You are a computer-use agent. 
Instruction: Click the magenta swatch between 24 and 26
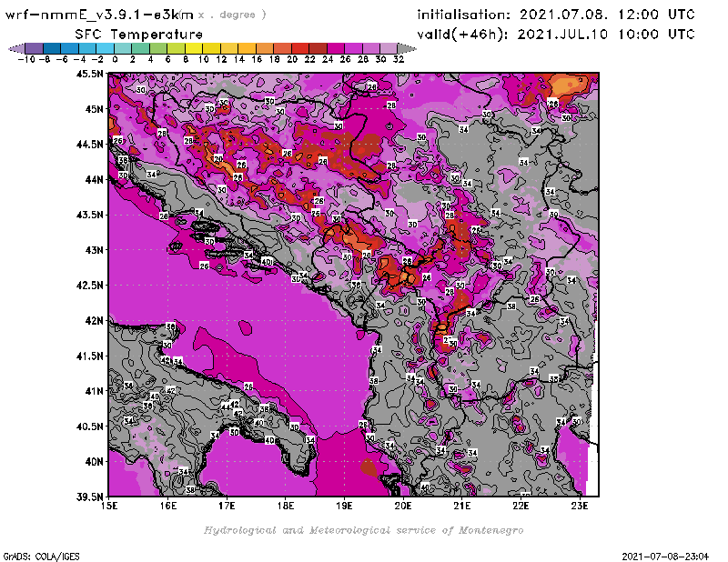(x=335, y=48)
